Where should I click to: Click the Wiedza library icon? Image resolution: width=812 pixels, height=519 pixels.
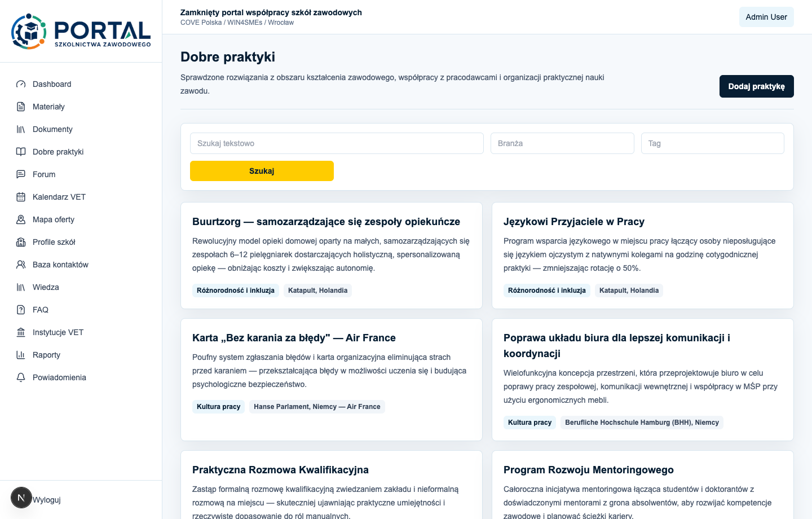tap(21, 287)
